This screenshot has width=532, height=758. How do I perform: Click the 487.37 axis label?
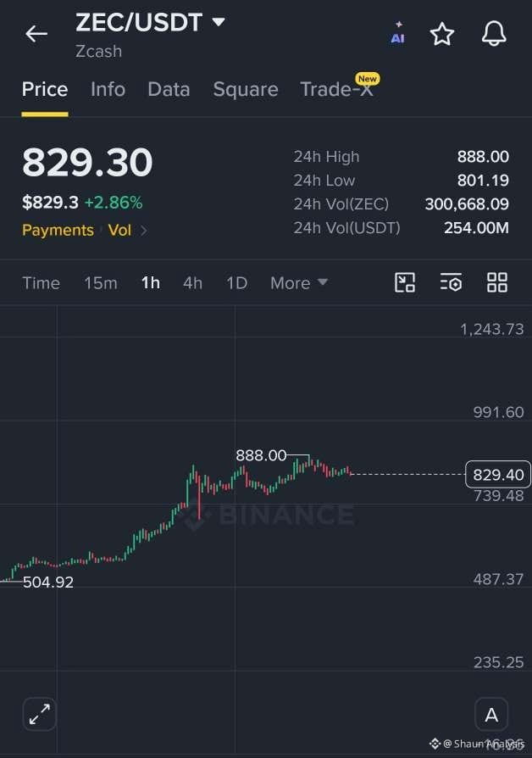pyautogui.click(x=498, y=579)
